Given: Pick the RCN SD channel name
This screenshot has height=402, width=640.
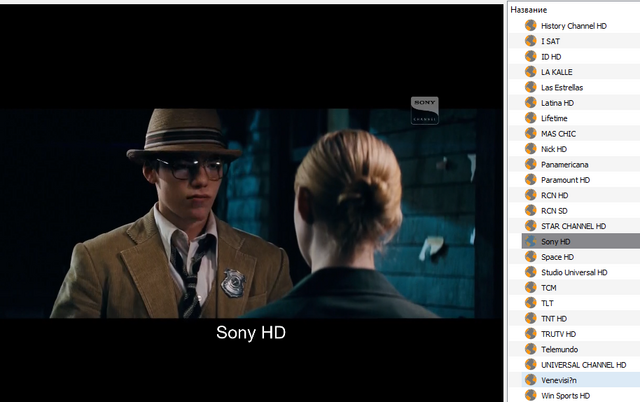Looking at the screenshot, I should tap(554, 211).
